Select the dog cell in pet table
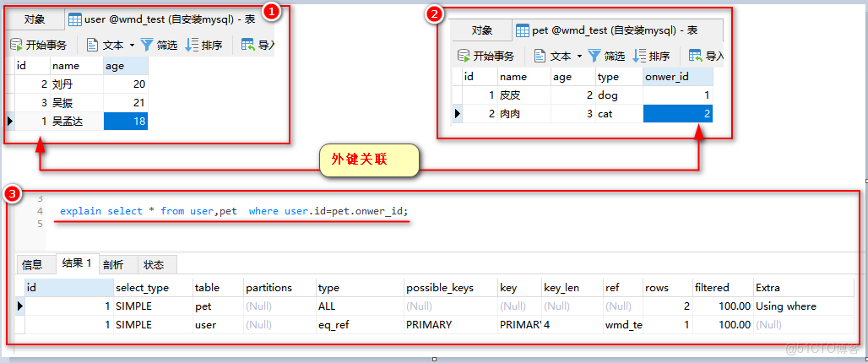Viewport: 868px width, 363px height. [x=620, y=95]
